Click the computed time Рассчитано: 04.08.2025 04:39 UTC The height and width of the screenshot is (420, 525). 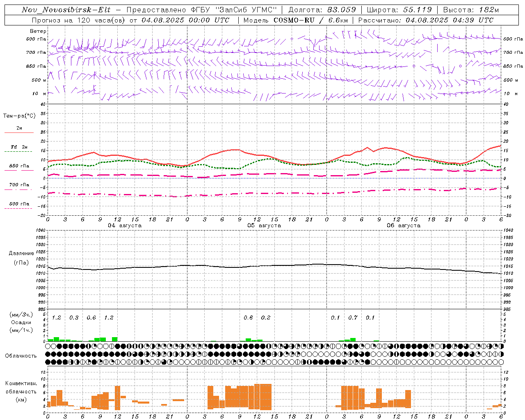[426, 20]
